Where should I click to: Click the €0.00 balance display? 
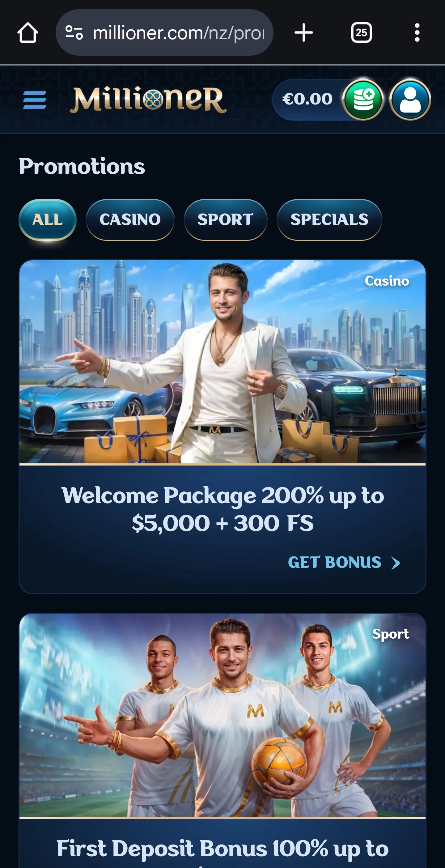307,100
